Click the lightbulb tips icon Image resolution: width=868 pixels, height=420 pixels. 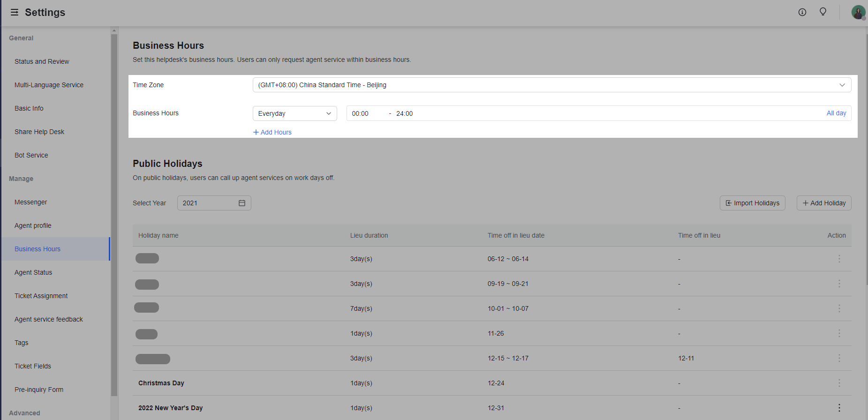823,12
